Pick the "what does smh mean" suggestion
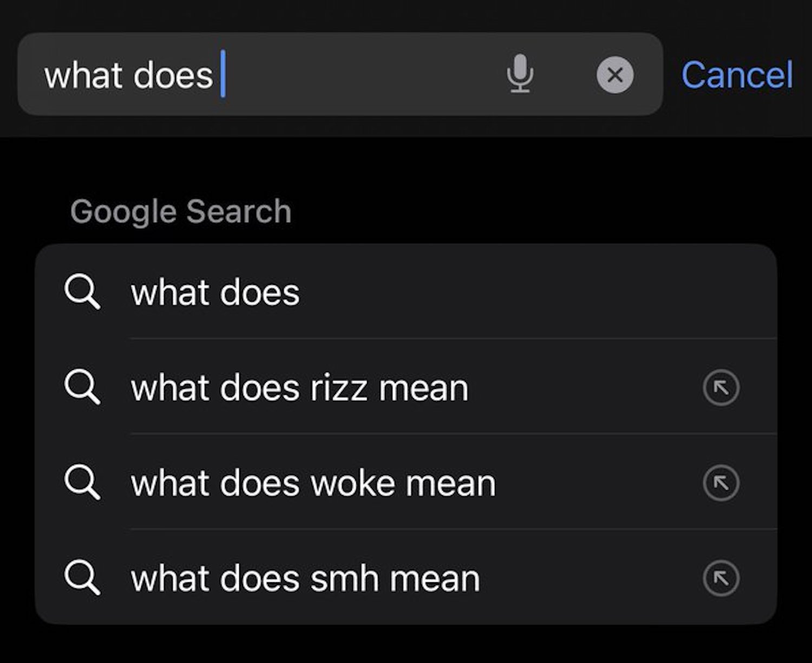 coord(305,578)
